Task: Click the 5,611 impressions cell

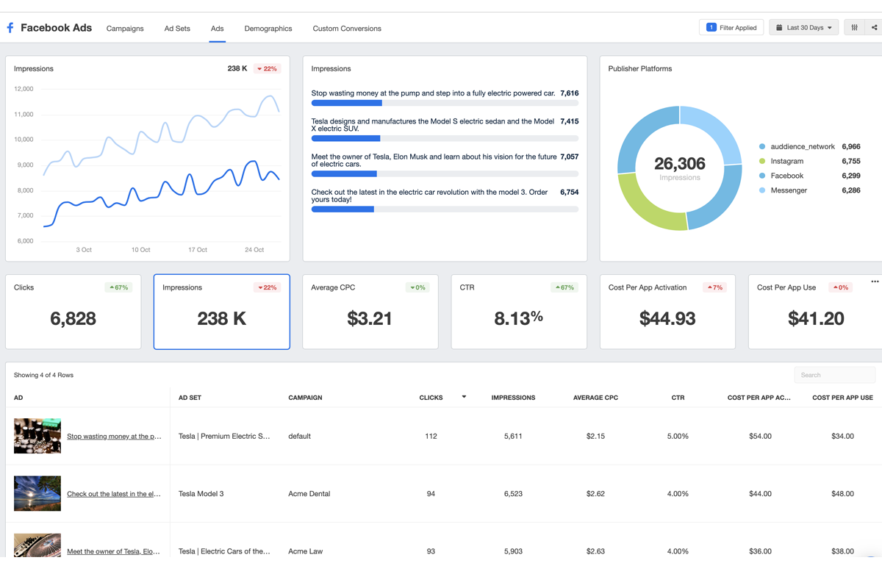Action: [x=513, y=437]
